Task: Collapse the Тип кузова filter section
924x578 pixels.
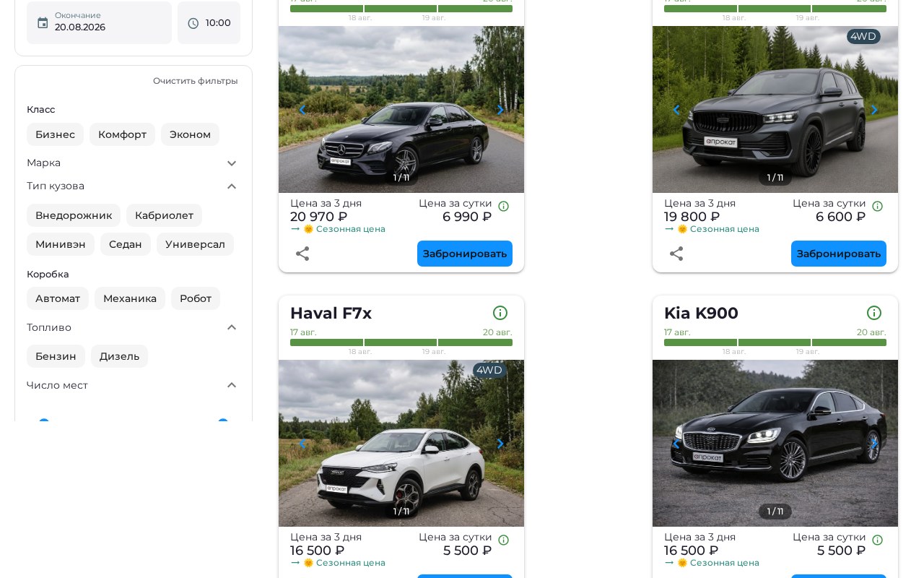Action: pyautogui.click(x=134, y=186)
